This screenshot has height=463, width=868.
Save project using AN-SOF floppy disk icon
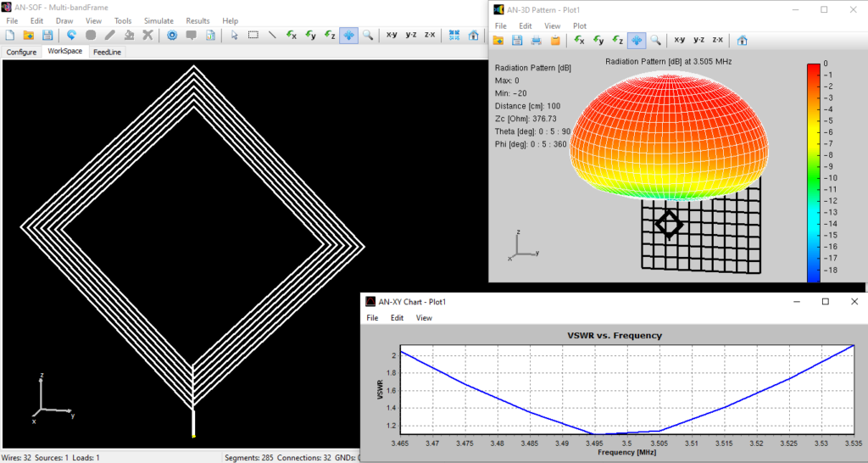pos(47,35)
